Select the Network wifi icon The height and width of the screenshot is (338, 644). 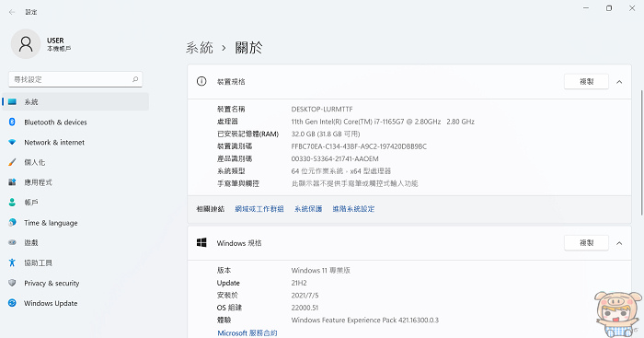pyautogui.click(x=12, y=142)
